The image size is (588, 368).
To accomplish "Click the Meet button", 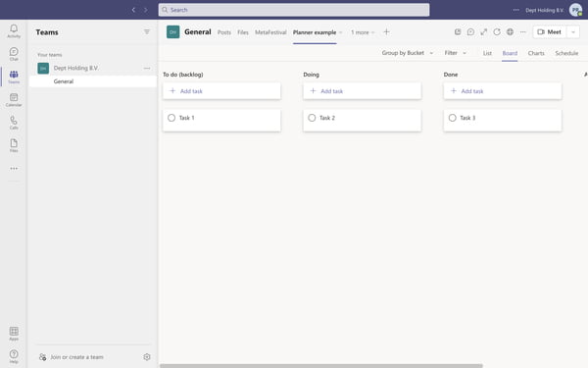I will 550,32.
